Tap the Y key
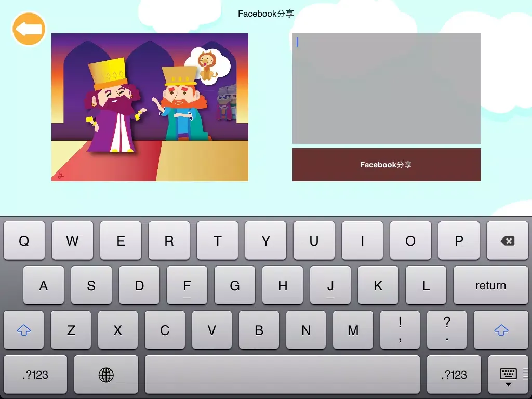 [265, 241]
